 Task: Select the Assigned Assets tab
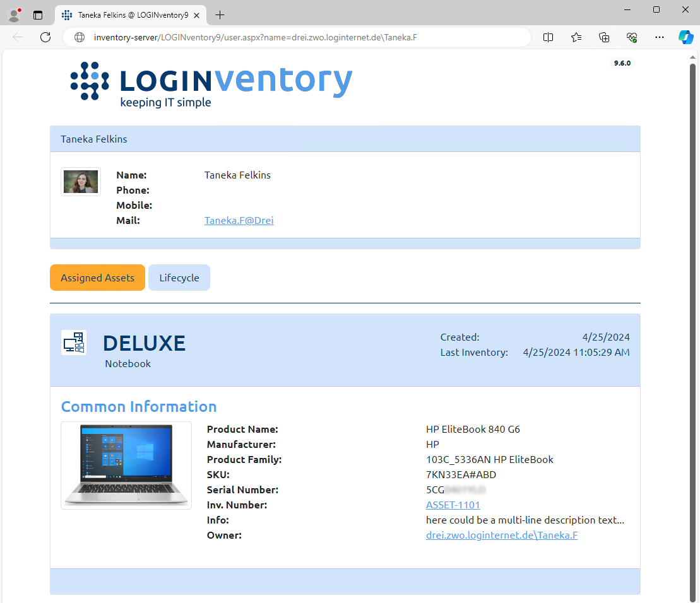[x=97, y=278]
